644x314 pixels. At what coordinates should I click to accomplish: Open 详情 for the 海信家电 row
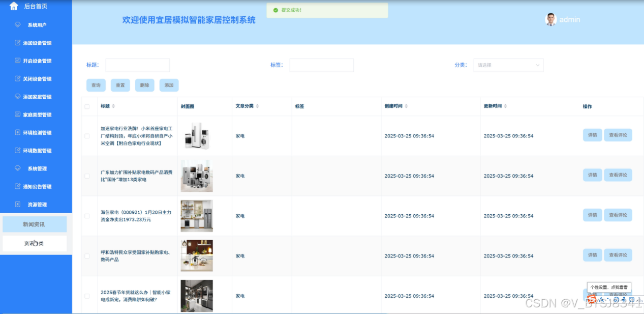593,215
